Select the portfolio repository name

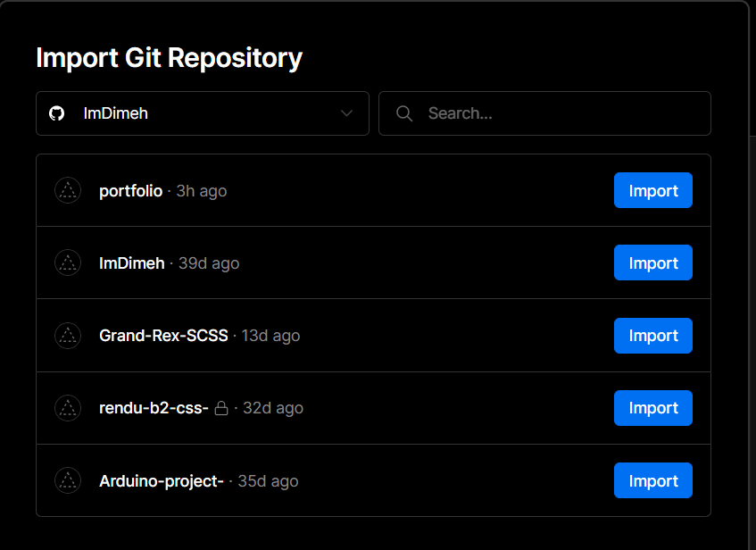[x=130, y=190]
